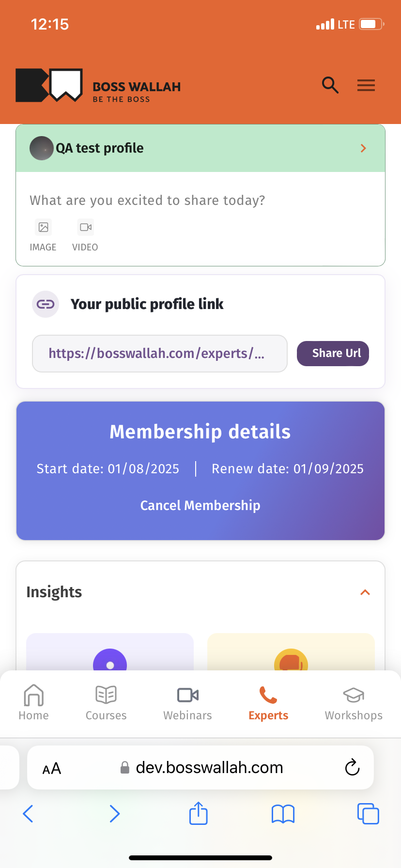Viewport: 401px width, 868px height.
Task: Tap the chain link icon
Action: tap(46, 304)
